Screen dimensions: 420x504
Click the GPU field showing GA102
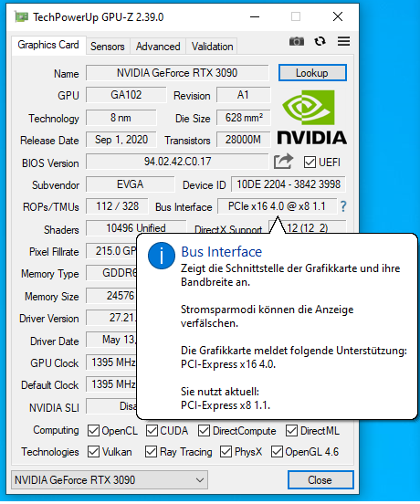[126, 95]
